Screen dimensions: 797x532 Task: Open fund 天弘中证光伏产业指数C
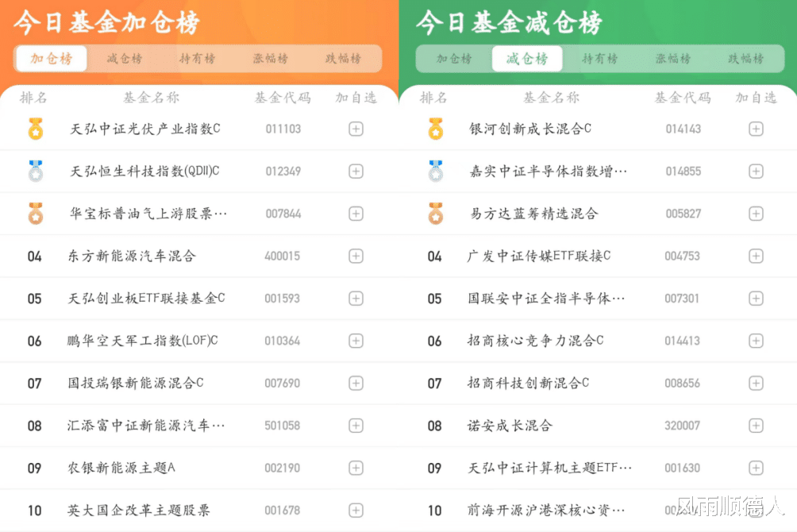(x=144, y=129)
